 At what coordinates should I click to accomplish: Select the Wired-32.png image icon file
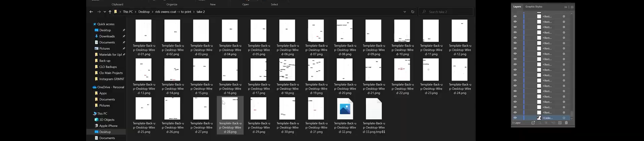pyautogui.click(x=345, y=108)
